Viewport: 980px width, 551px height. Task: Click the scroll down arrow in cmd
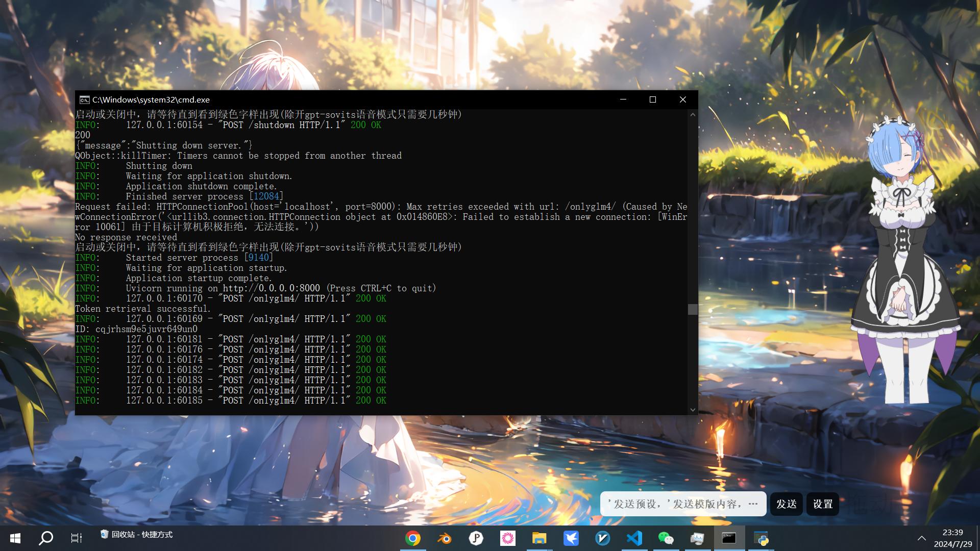tap(693, 410)
